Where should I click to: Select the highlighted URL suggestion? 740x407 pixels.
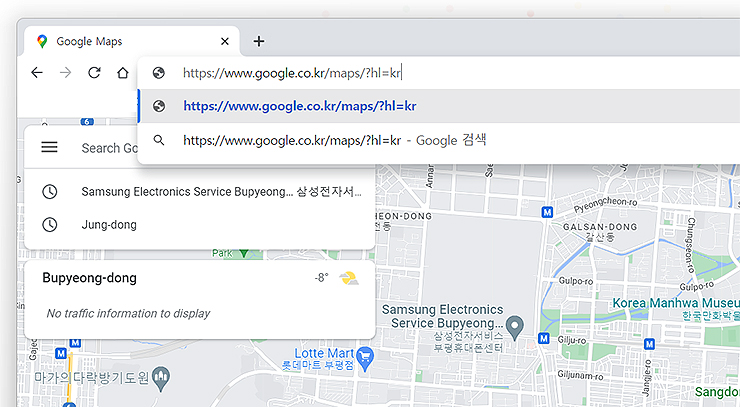[x=439, y=106]
